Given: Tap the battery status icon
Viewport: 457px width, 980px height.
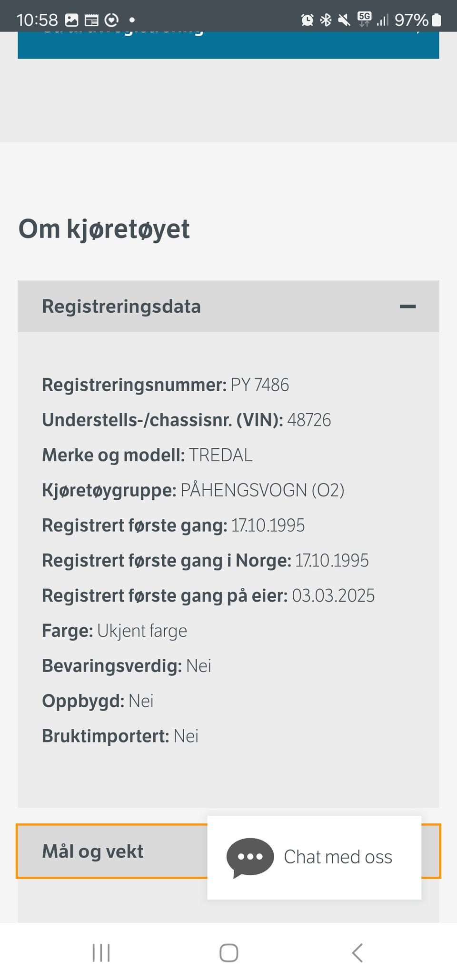Looking at the screenshot, I should click(437, 20).
